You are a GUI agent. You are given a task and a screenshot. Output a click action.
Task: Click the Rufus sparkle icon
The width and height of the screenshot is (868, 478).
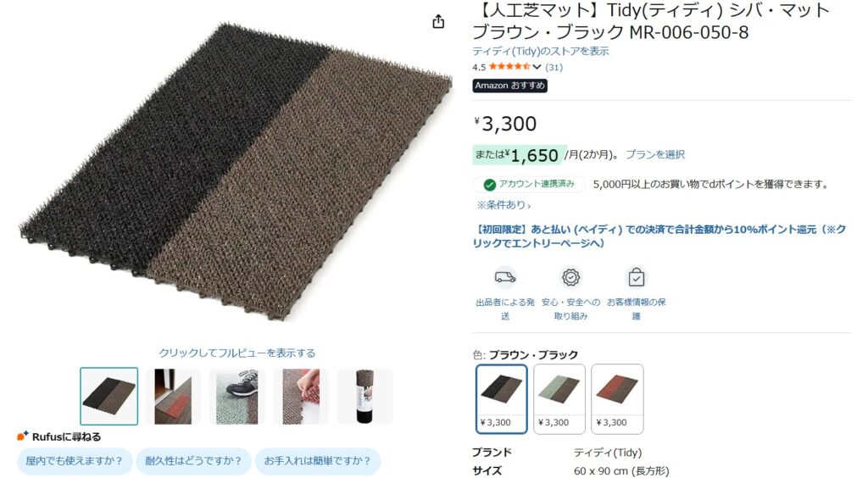[22, 436]
